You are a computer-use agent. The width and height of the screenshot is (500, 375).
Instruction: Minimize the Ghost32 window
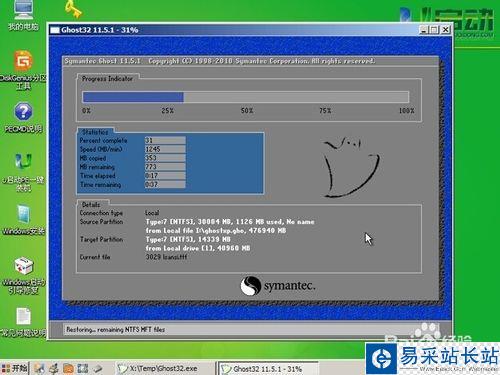pos(423,30)
